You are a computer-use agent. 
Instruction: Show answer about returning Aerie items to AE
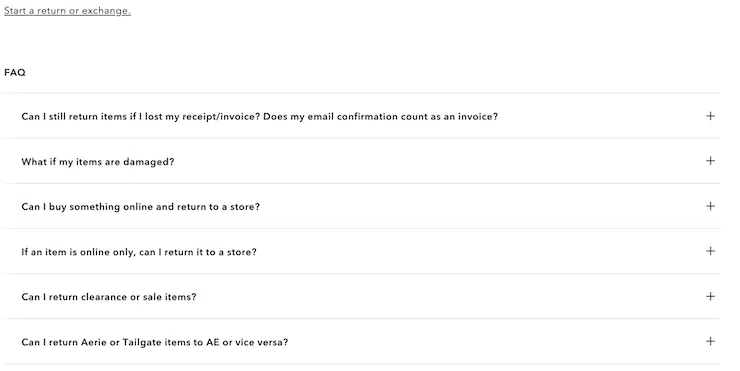coord(362,342)
